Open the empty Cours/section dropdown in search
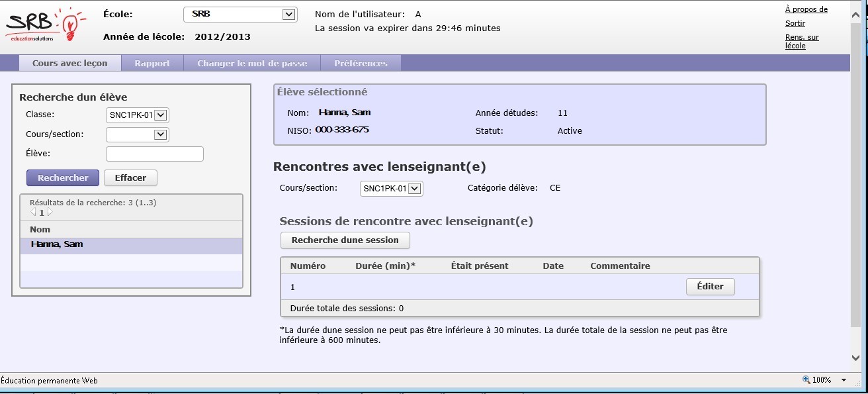 (159, 135)
